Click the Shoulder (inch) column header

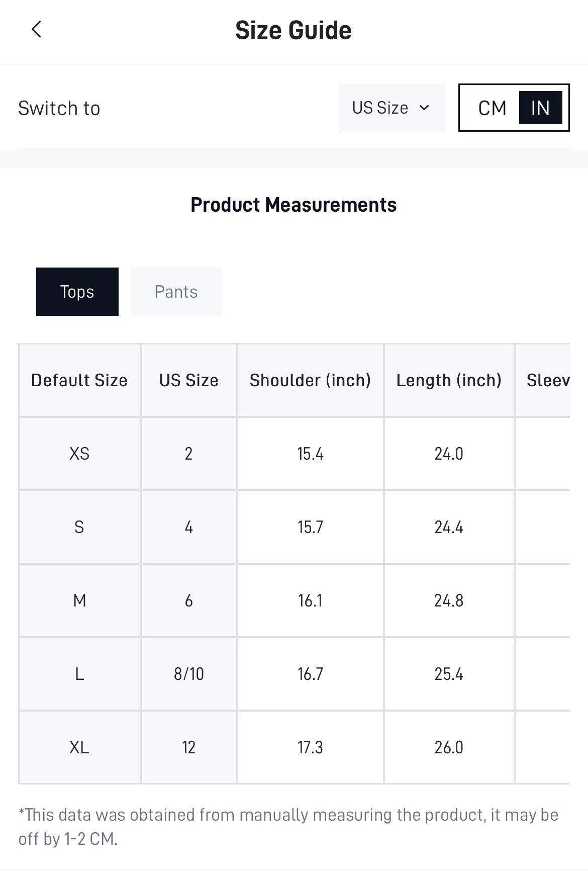pyautogui.click(x=310, y=380)
